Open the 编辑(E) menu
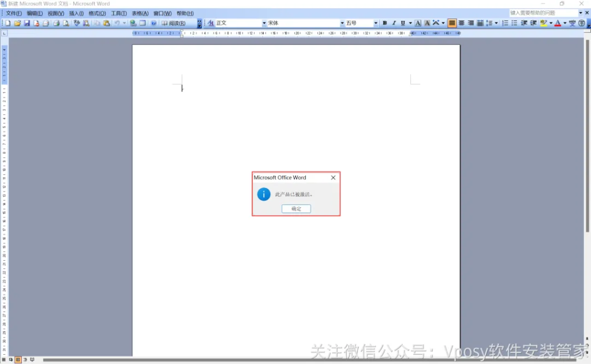591x364 pixels. 35,13
